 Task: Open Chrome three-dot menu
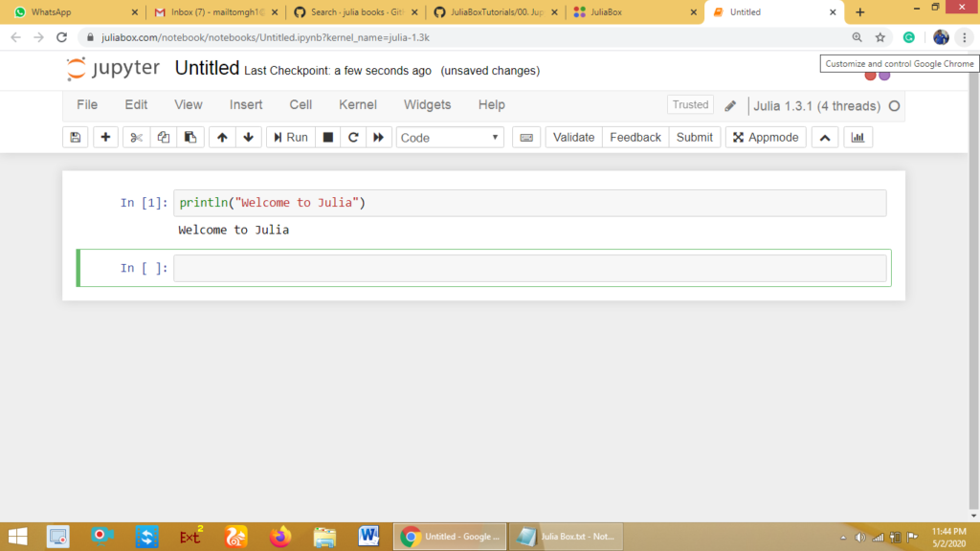pos(965,37)
